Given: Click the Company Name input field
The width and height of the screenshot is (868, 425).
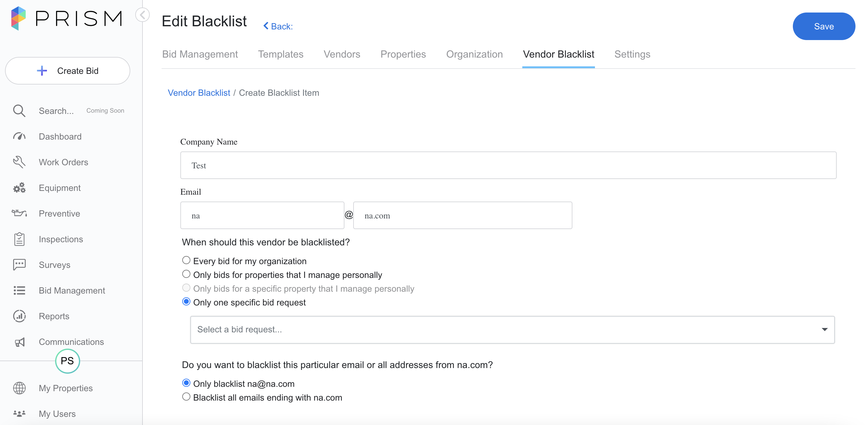Looking at the screenshot, I should [508, 165].
